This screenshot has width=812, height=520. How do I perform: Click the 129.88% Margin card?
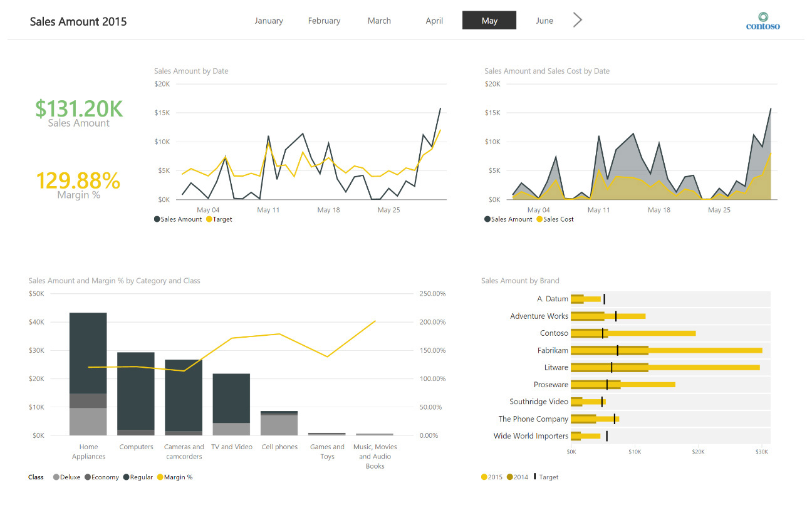(78, 185)
